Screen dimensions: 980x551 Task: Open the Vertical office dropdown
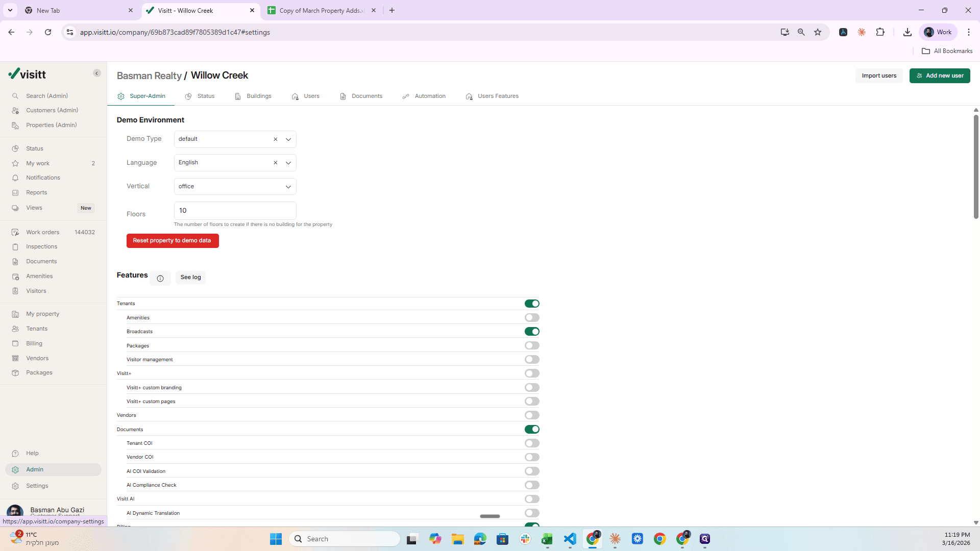pyautogui.click(x=235, y=186)
